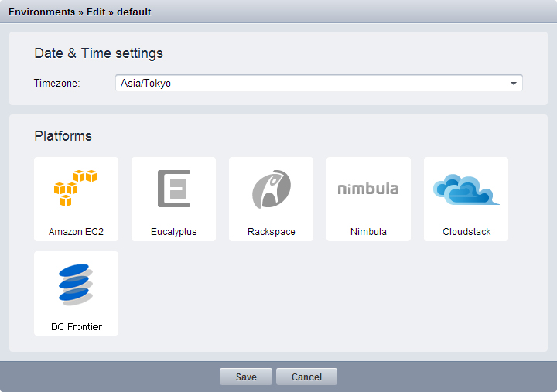Click the Asia/Tokyo timezone field

point(319,83)
